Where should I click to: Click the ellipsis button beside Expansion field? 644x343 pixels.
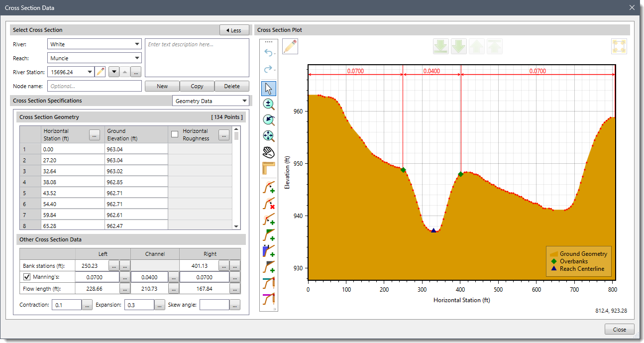(x=160, y=305)
